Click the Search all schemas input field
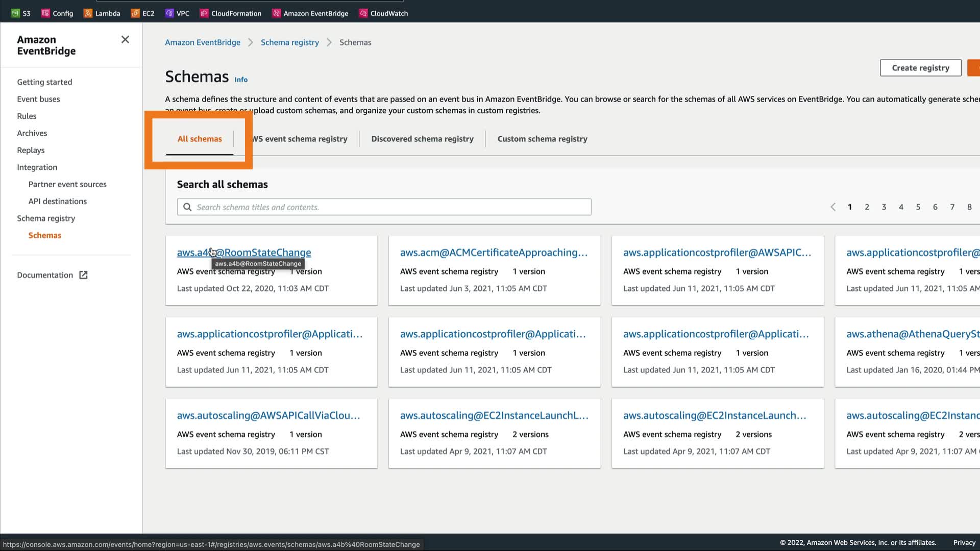Screen dimensions: 980x551 pos(390,207)
